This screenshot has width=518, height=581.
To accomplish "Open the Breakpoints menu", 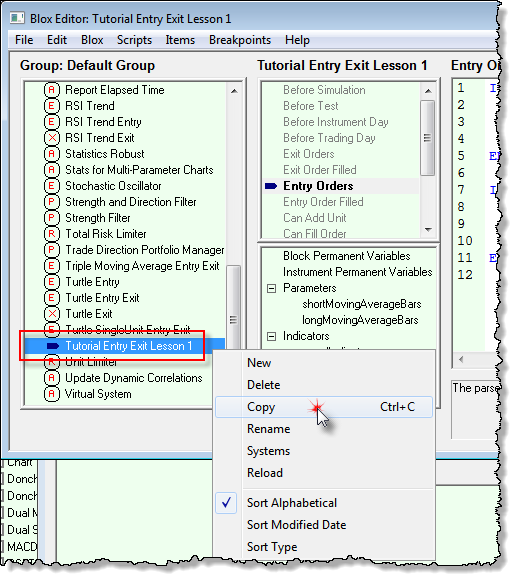I will (x=240, y=40).
